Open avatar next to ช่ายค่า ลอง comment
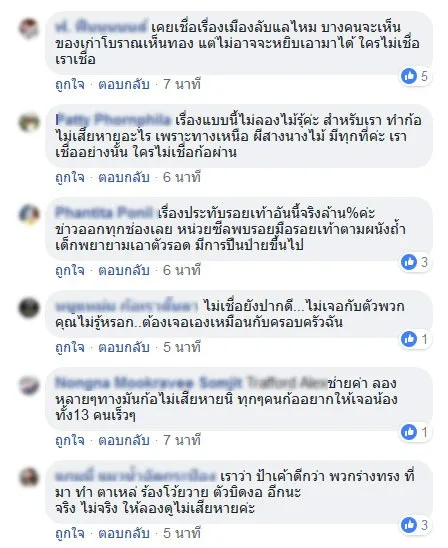 29,384
